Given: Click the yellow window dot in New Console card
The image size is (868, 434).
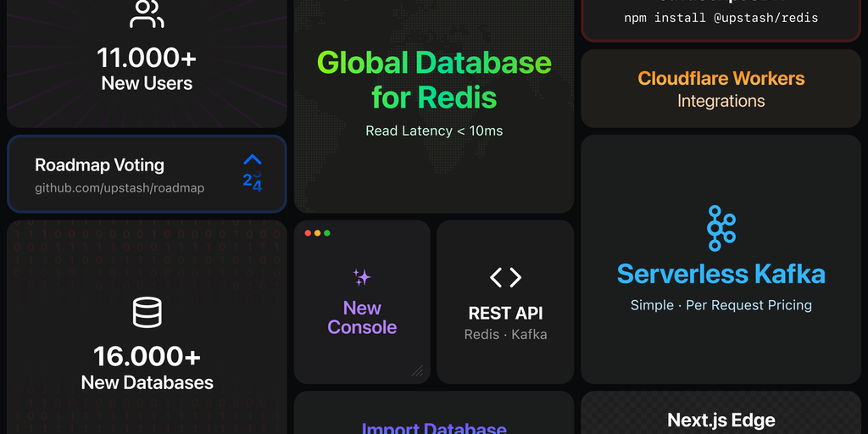Looking at the screenshot, I should 317,233.
